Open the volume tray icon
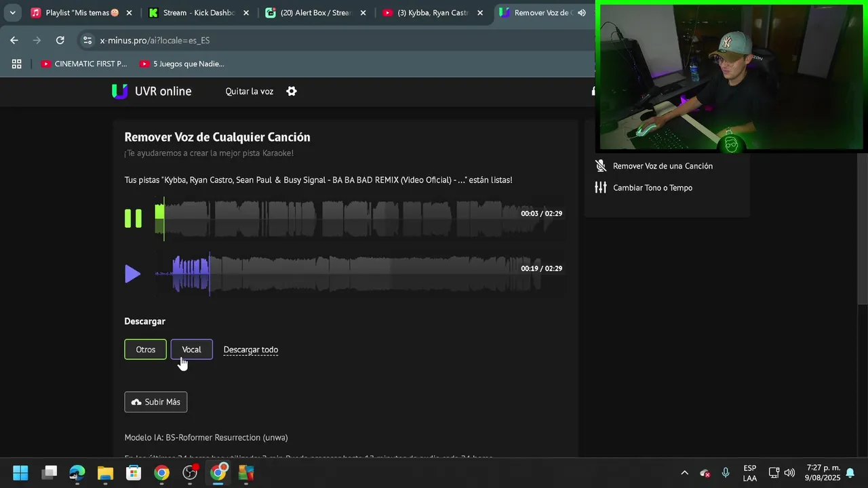The height and width of the screenshot is (488, 868). coord(789,472)
